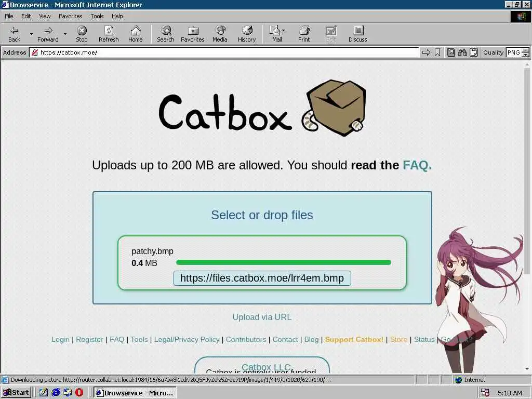Open the FAQ link in the headline

[417, 165]
